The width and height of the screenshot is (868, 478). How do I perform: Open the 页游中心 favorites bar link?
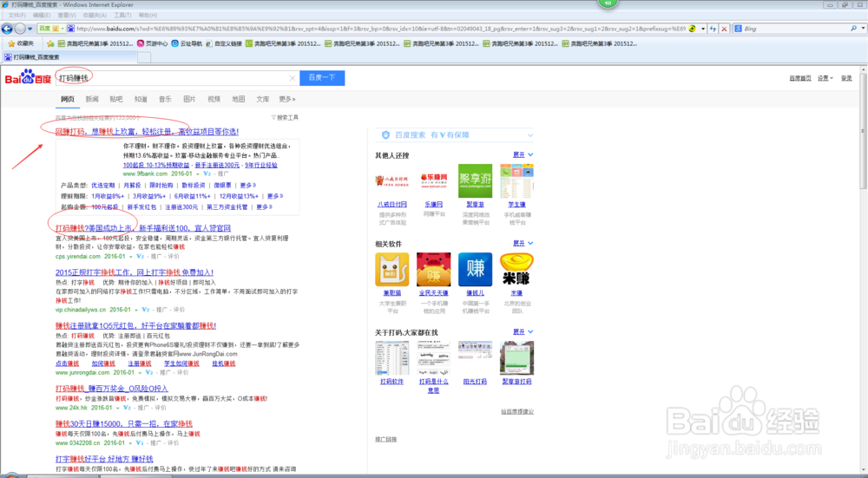(152, 43)
